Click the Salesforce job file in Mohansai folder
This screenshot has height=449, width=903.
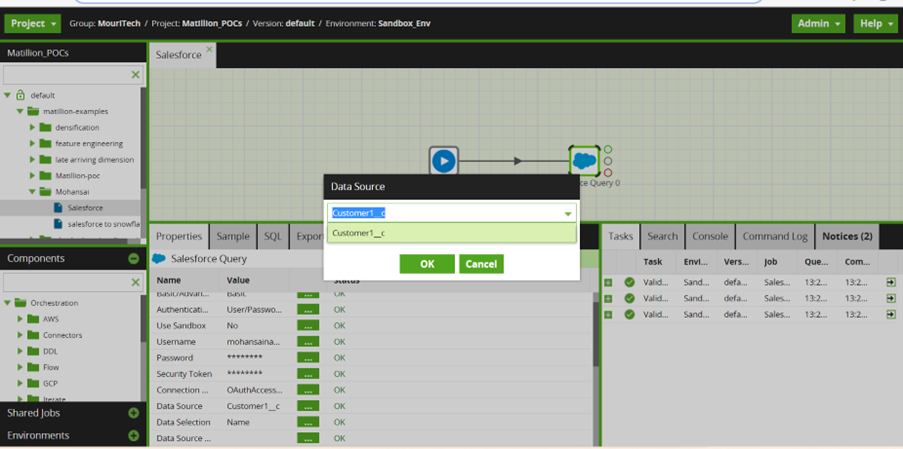(x=85, y=208)
